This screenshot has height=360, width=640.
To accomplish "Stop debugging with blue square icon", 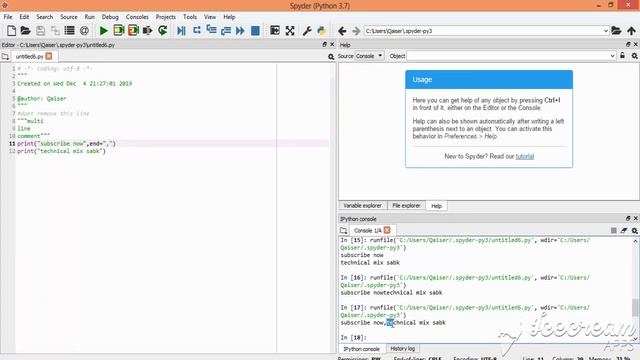I will 255,31.
